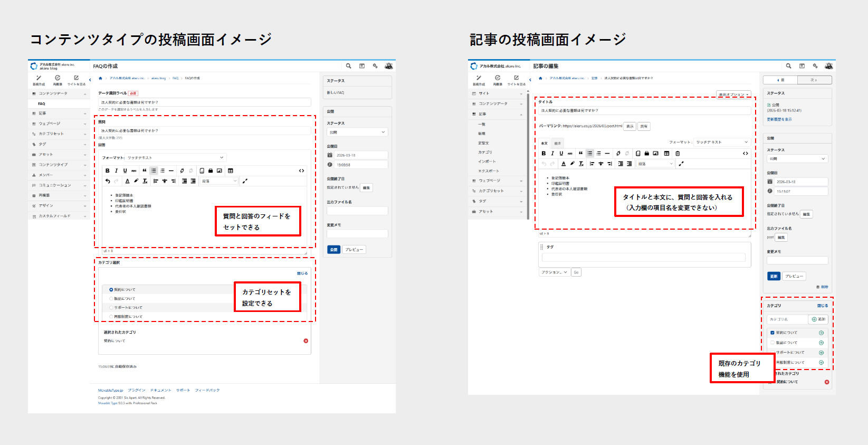Image resolution: width=868 pixels, height=445 pixels.
Task: Select カテゴリ under 記事 in article sidebar
Action: [485, 152]
